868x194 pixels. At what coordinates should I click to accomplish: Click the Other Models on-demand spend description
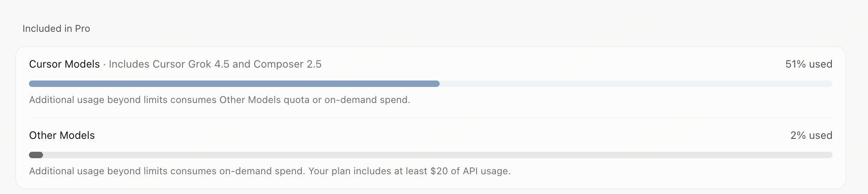tap(270, 171)
